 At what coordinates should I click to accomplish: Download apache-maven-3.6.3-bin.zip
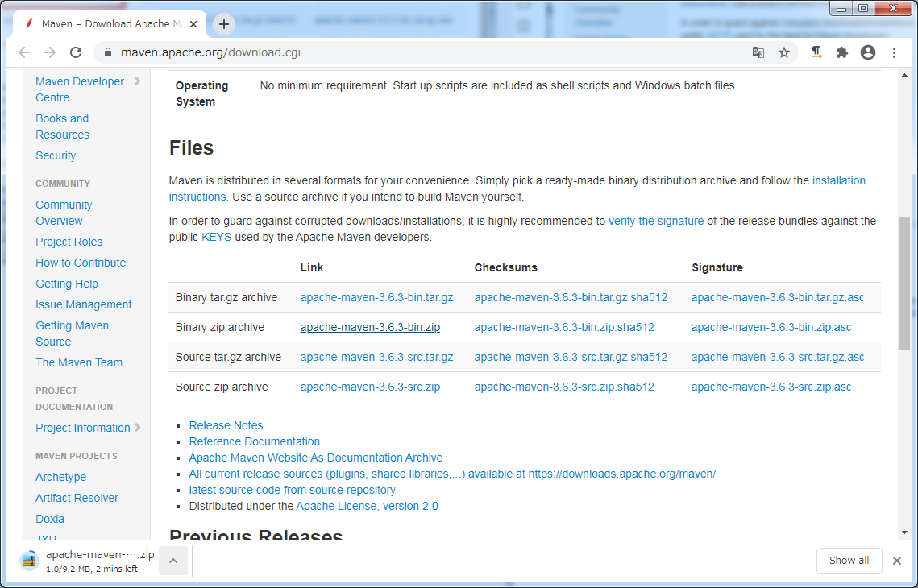click(370, 328)
